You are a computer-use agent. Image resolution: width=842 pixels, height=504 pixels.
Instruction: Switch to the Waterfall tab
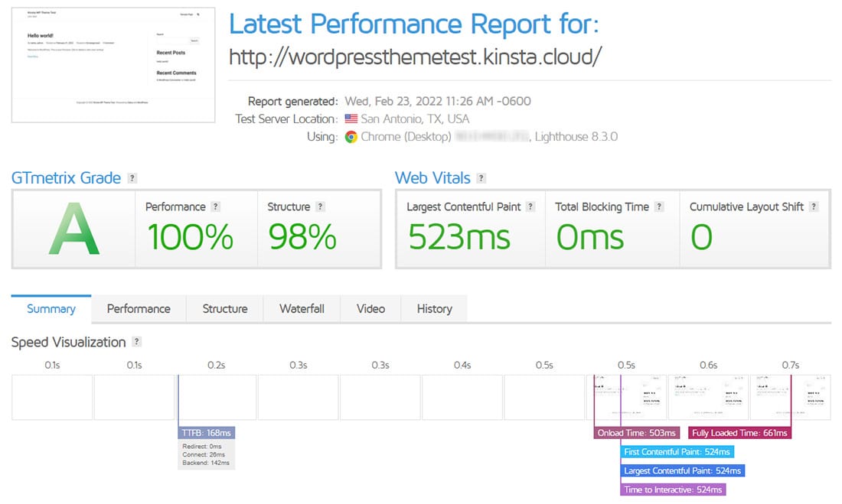point(302,309)
